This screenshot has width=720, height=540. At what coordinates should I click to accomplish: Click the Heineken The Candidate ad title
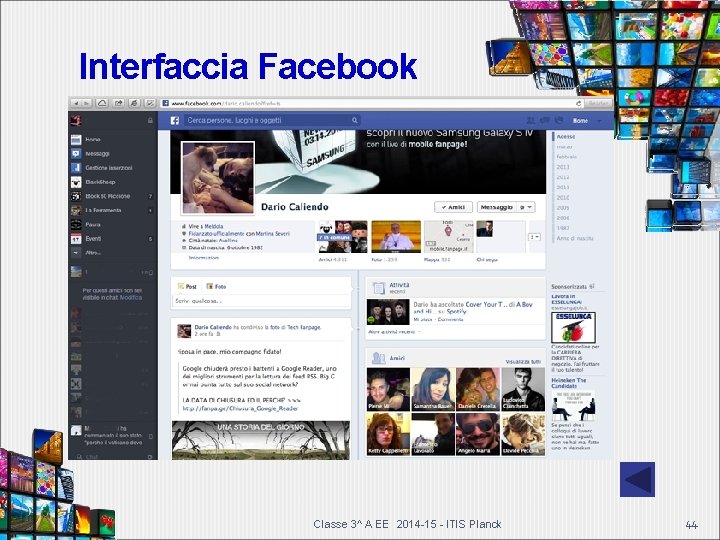[568, 383]
